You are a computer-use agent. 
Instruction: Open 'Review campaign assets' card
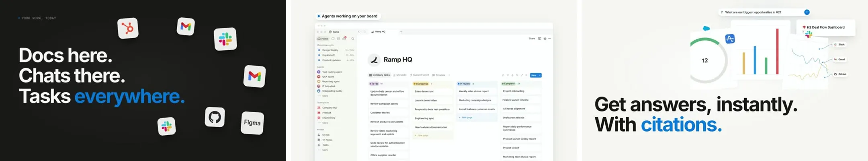388,104
